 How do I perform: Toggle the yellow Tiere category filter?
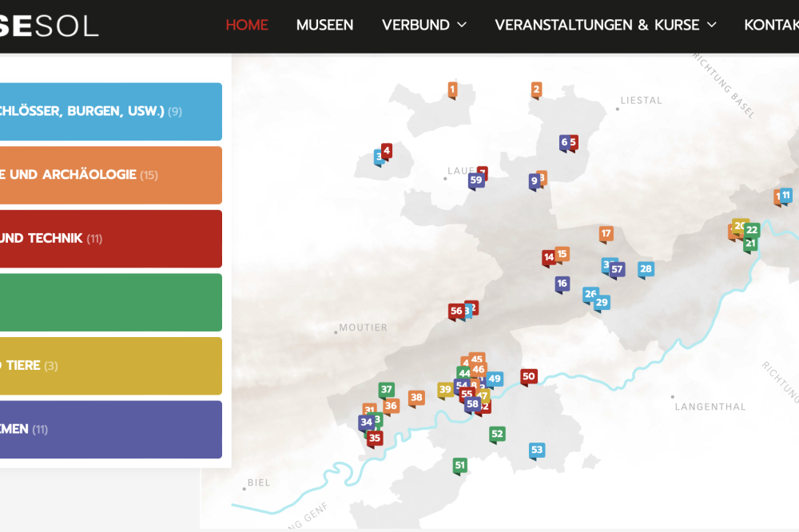[110, 366]
